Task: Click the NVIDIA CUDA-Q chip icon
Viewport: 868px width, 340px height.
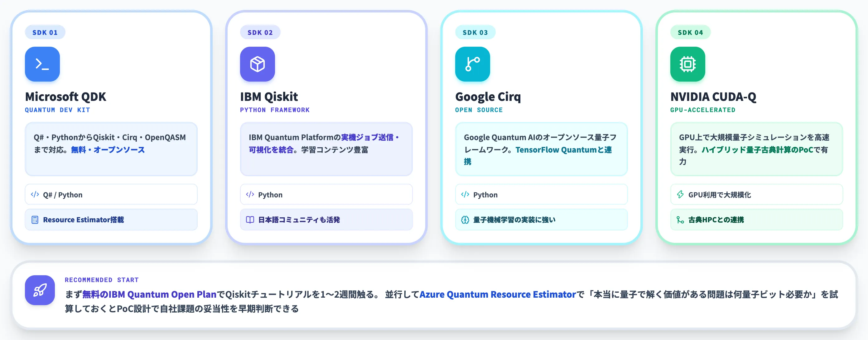Action: tap(687, 64)
